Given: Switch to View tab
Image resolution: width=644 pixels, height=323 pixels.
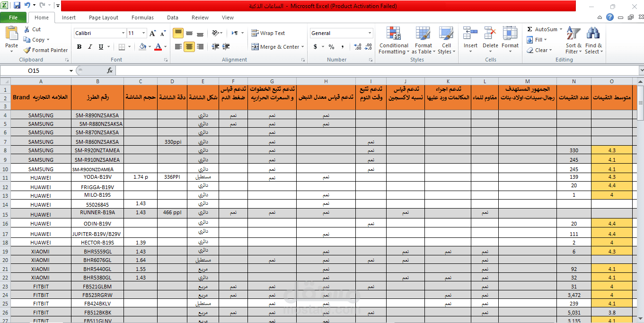Looking at the screenshot, I should [228, 17].
